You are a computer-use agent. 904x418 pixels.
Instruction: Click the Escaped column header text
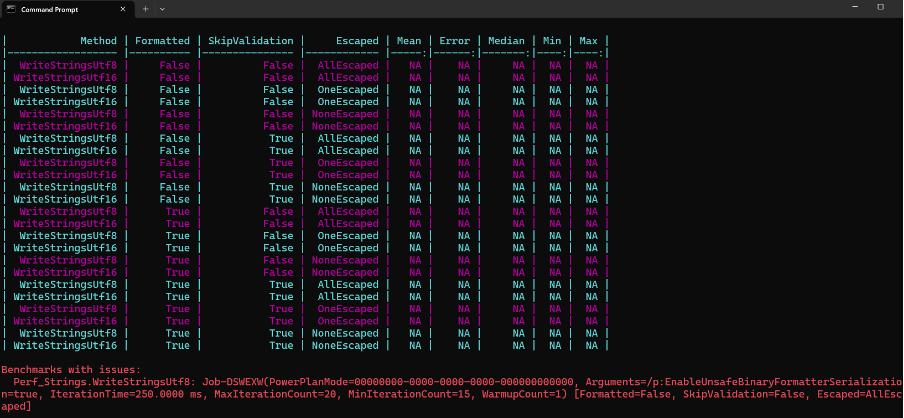pyautogui.click(x=357, y=41)
